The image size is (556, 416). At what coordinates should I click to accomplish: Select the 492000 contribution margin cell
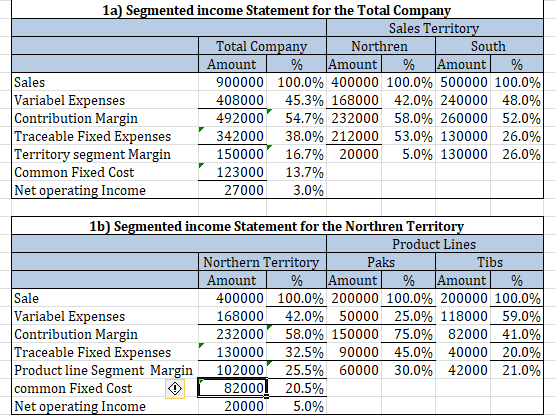pos(232,118)
